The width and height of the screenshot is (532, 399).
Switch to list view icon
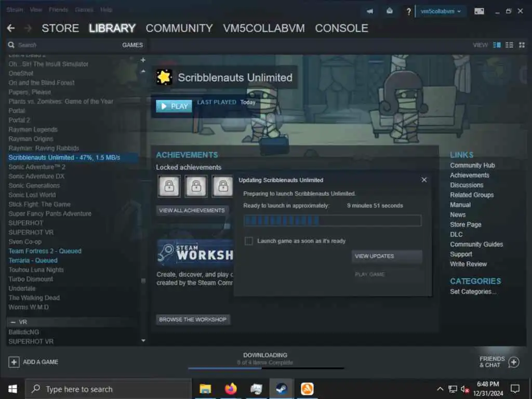coord(509,45)
